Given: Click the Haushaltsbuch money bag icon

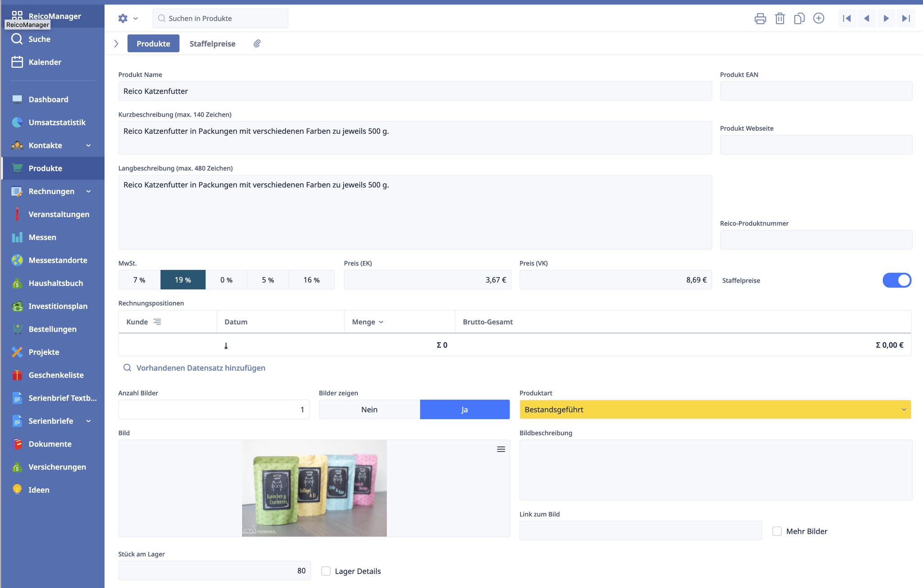Looking at the screenshot, I should tap(17, 283).
